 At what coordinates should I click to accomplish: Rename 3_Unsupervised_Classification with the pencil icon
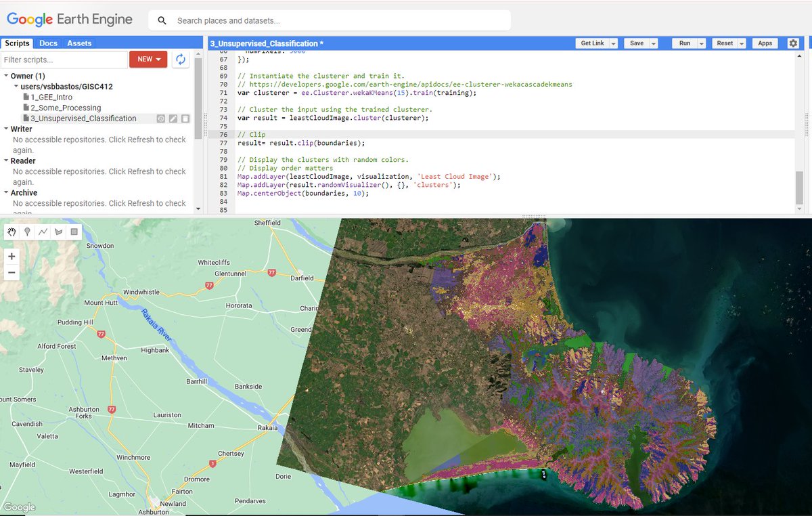pyautogui.click(x=173, y=119)
